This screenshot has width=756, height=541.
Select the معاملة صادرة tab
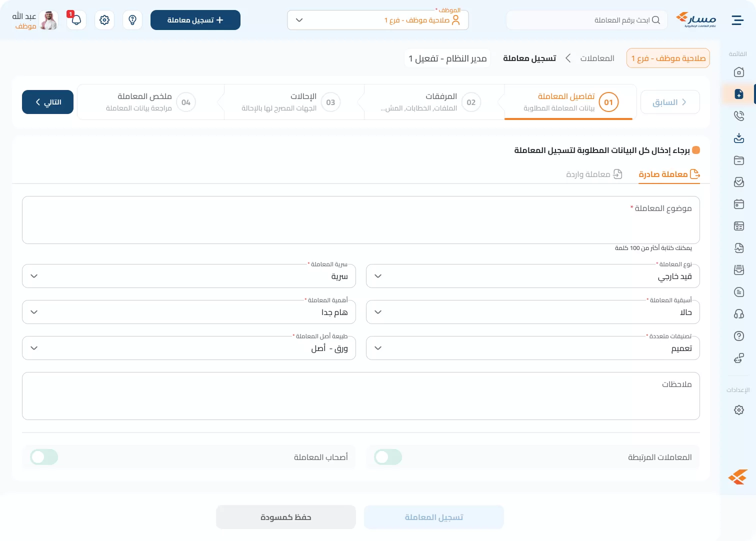click(669, 174)
